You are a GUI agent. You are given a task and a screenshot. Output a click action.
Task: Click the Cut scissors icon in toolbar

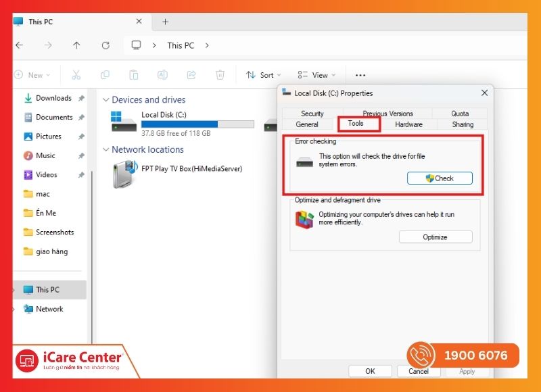click(76, 75)
